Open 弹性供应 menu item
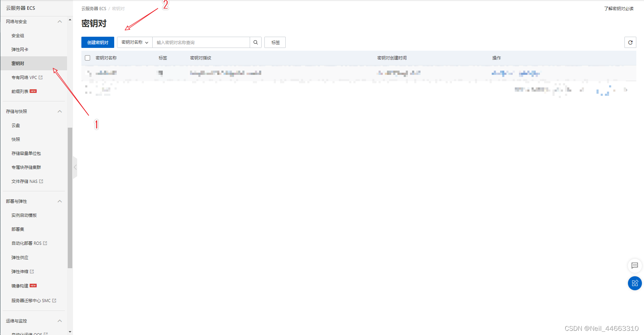This screenshot has width=644, height=335. click(20, 258)
